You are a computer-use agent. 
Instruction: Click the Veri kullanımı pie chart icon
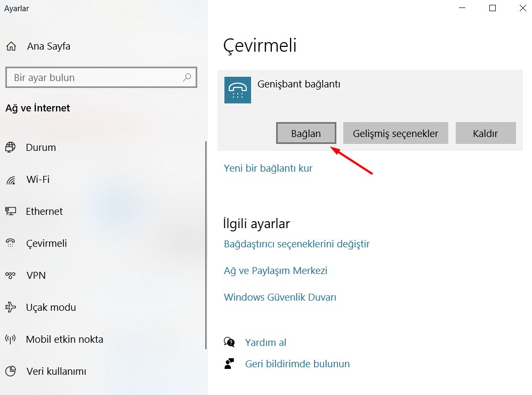(11, 372)
